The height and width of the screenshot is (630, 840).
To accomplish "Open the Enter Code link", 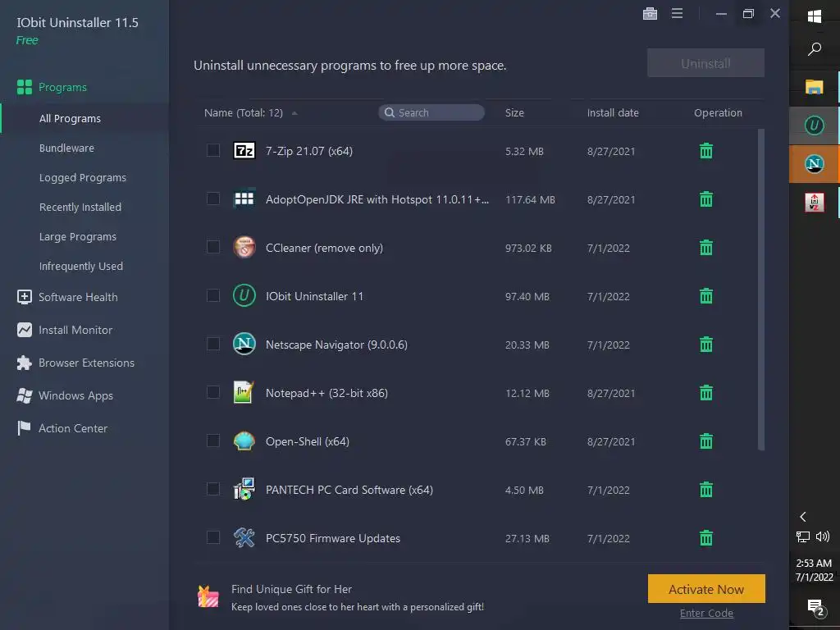I will tap(706, 614).
